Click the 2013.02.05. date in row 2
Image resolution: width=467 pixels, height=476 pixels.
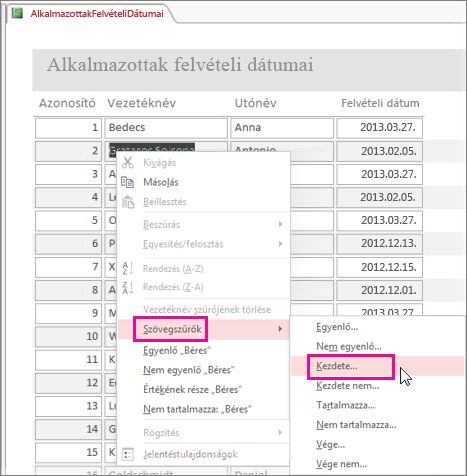pyautogui.click(x=379, y=151)
